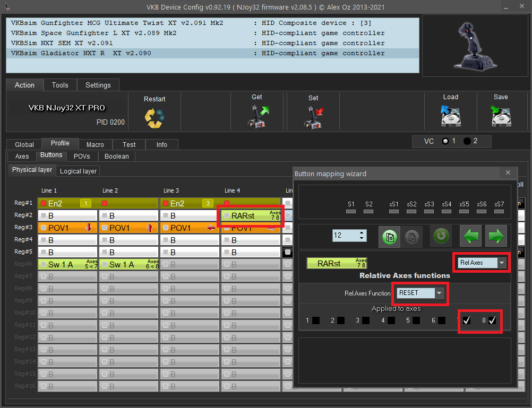Select VC radio button 2

click(467, 141)
